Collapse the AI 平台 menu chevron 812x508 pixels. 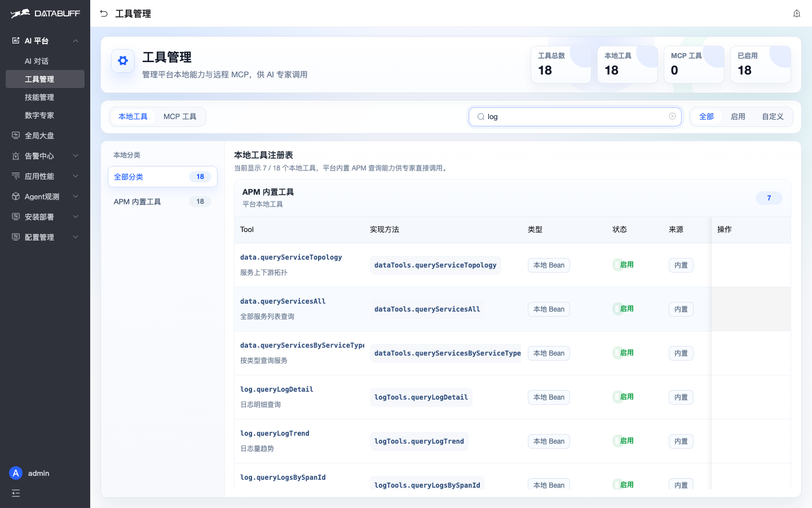[76, 41]
